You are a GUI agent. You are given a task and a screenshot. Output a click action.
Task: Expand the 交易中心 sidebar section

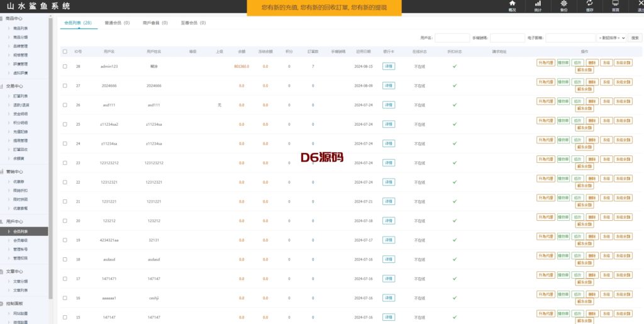[x=14, y=86]
